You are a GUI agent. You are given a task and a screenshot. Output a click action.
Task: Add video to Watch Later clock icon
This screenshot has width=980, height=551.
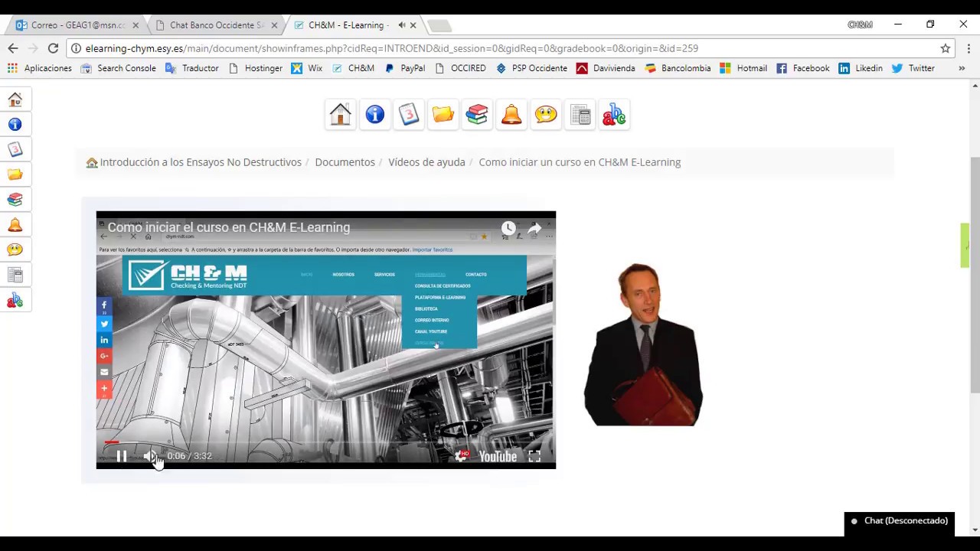508,228
